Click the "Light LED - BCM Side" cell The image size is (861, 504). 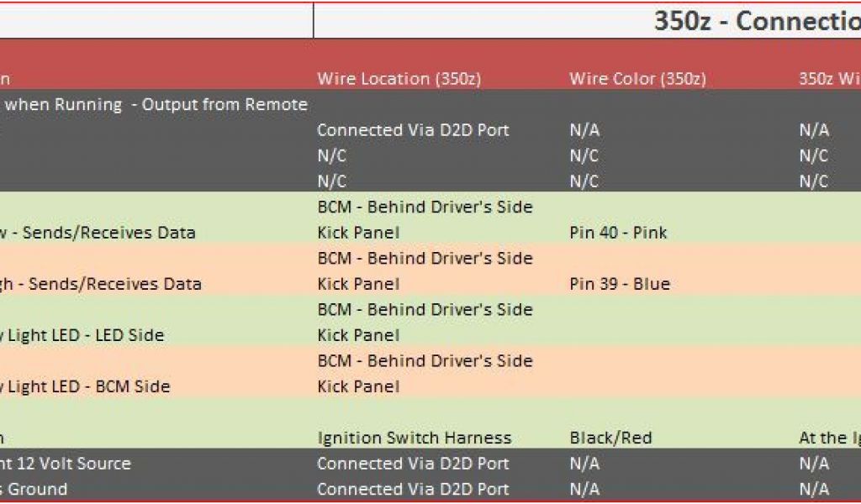click(x=86, y=386)
